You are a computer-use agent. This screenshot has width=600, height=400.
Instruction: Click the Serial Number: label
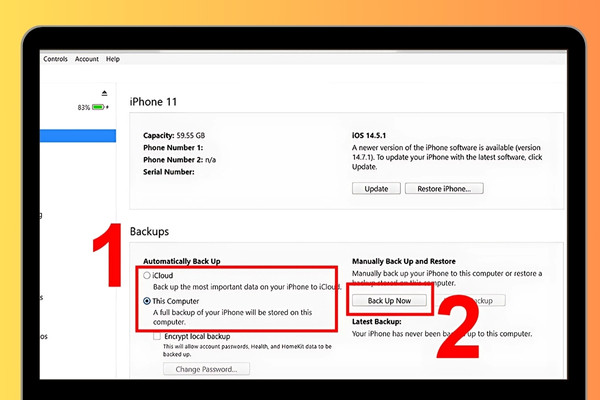pos(169,172)
